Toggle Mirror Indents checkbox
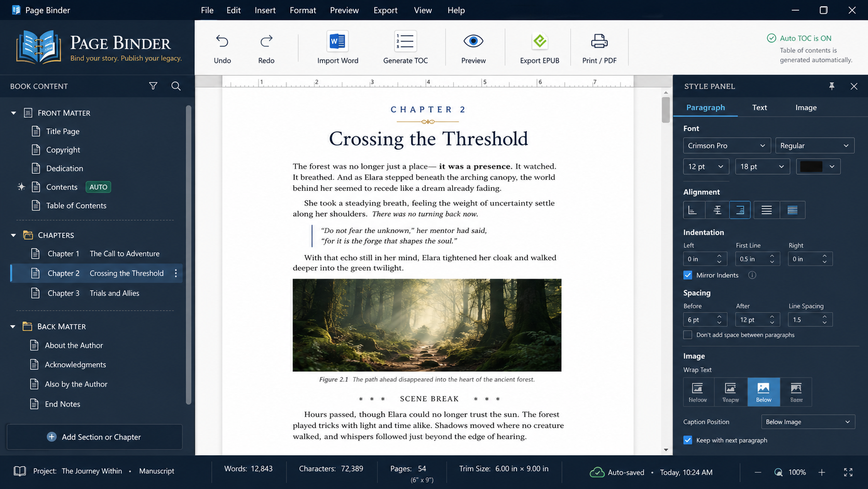 tap(688, 275)
